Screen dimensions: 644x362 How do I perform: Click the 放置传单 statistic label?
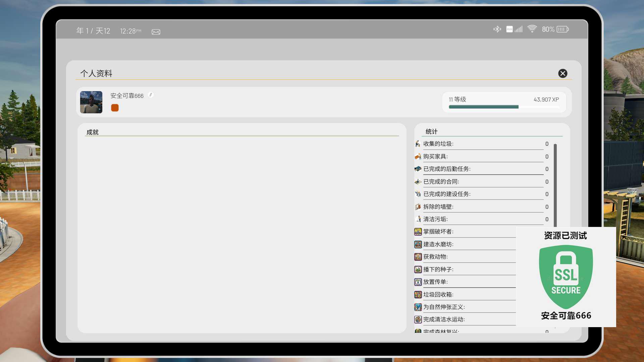click(x=435, y=282)
